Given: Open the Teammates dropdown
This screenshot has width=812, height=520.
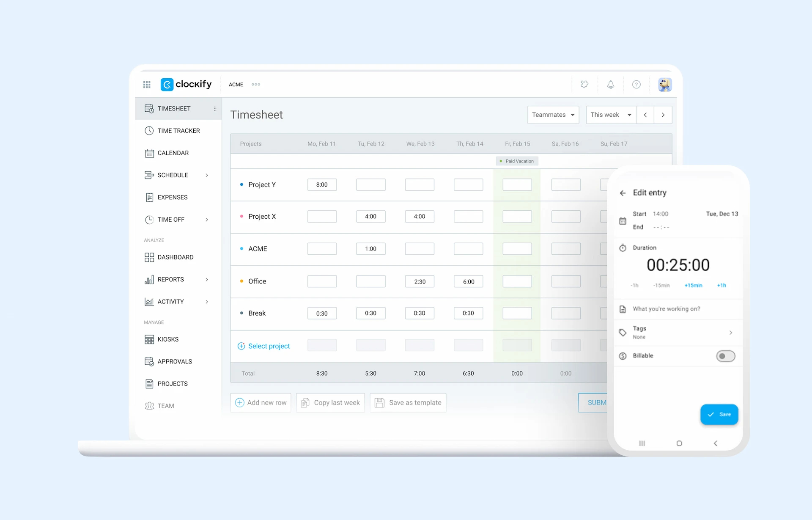Looking at the screenshot, I should (553, 115).
